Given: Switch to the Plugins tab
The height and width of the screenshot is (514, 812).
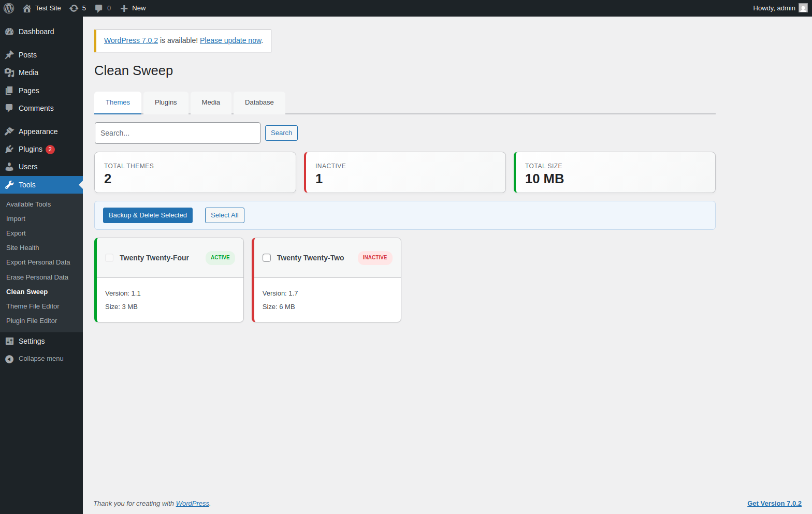Looking at the screenshot, I should pyautogui.click(x=166, y=102).
